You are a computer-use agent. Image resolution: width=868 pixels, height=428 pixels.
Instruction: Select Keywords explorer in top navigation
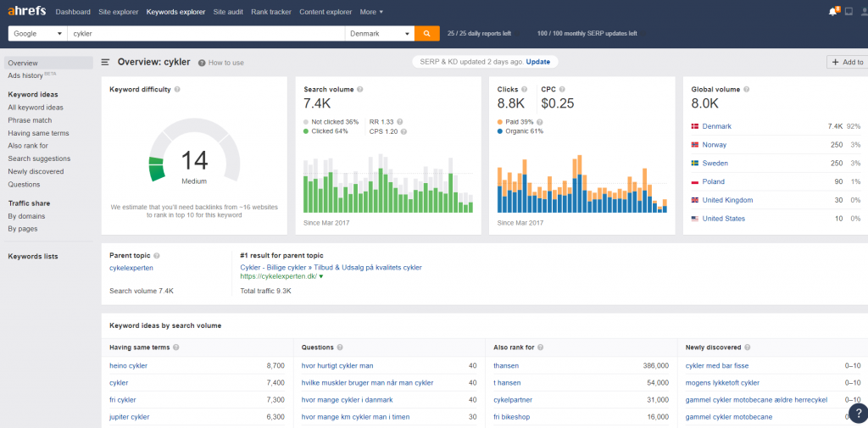coord(176,12)
